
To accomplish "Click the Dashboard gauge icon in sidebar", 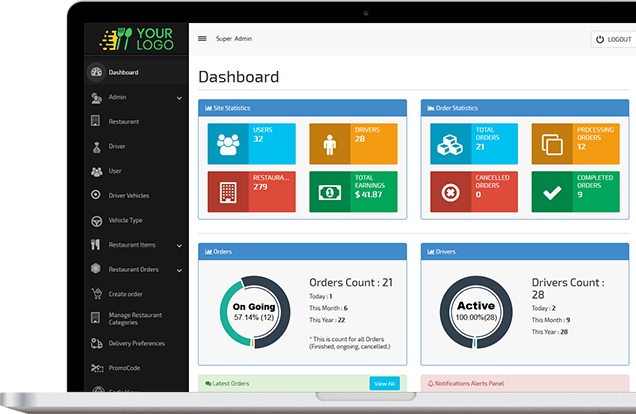I will pos(96,72).
